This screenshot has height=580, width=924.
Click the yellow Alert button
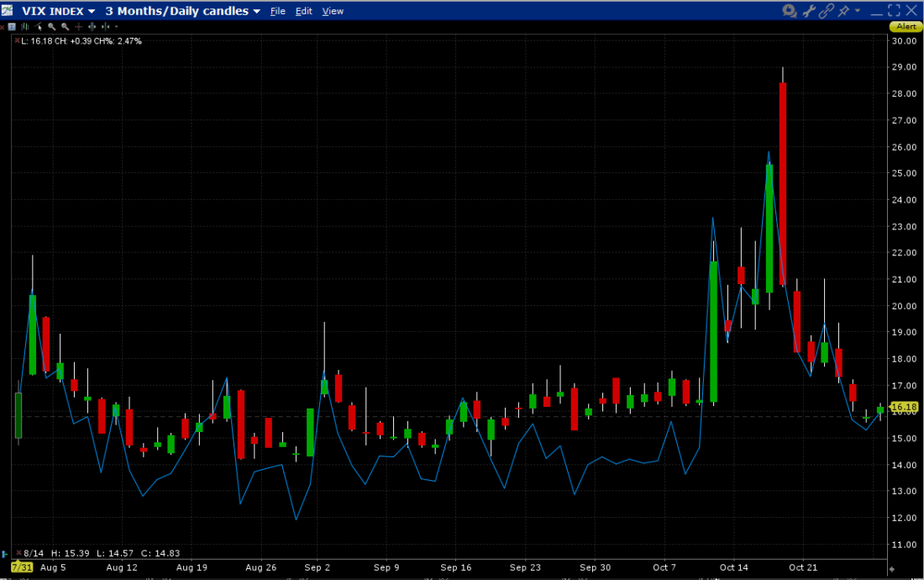pos(906,27)
